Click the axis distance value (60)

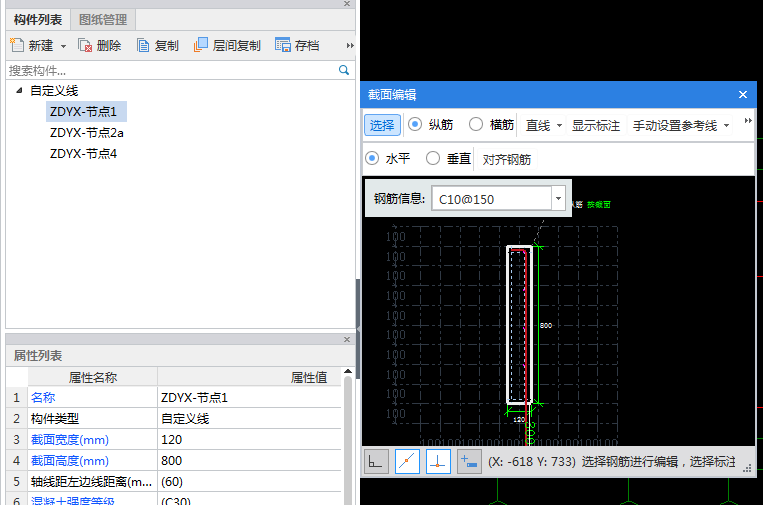(250, 482)
